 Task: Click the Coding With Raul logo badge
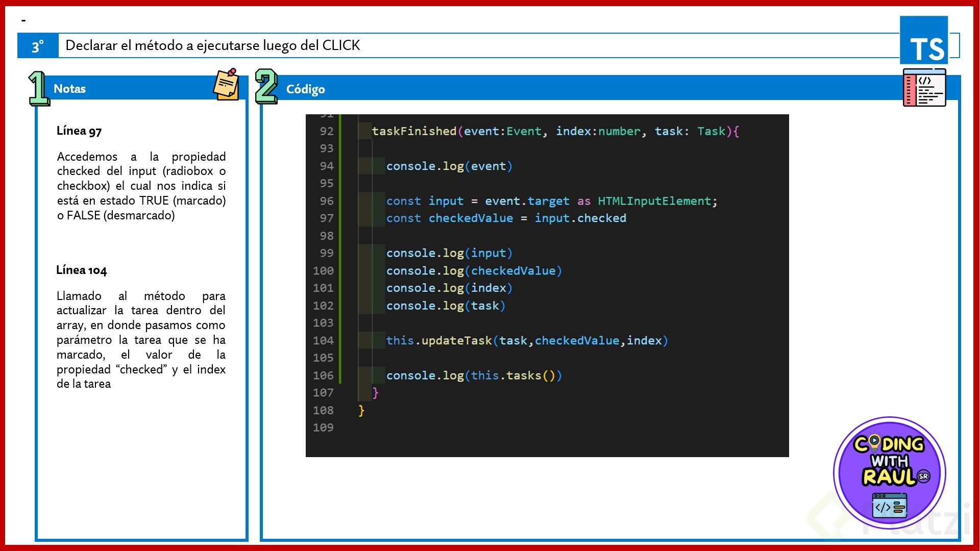889,472
